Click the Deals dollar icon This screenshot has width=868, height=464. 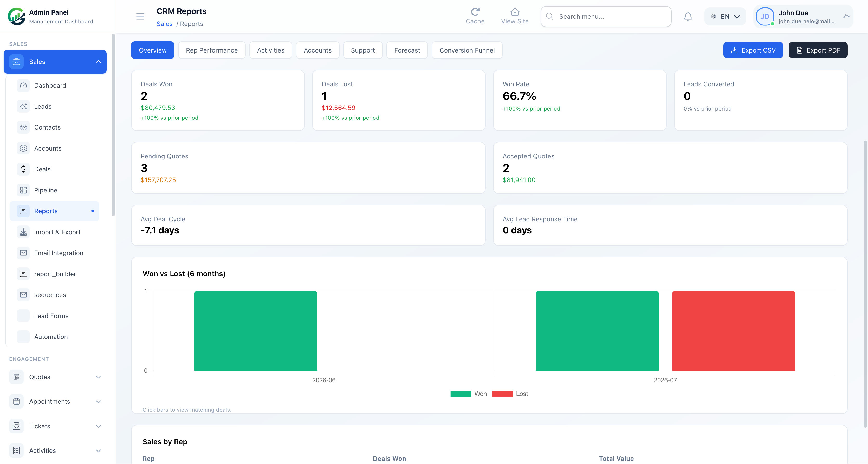click(x=23, y=169)
